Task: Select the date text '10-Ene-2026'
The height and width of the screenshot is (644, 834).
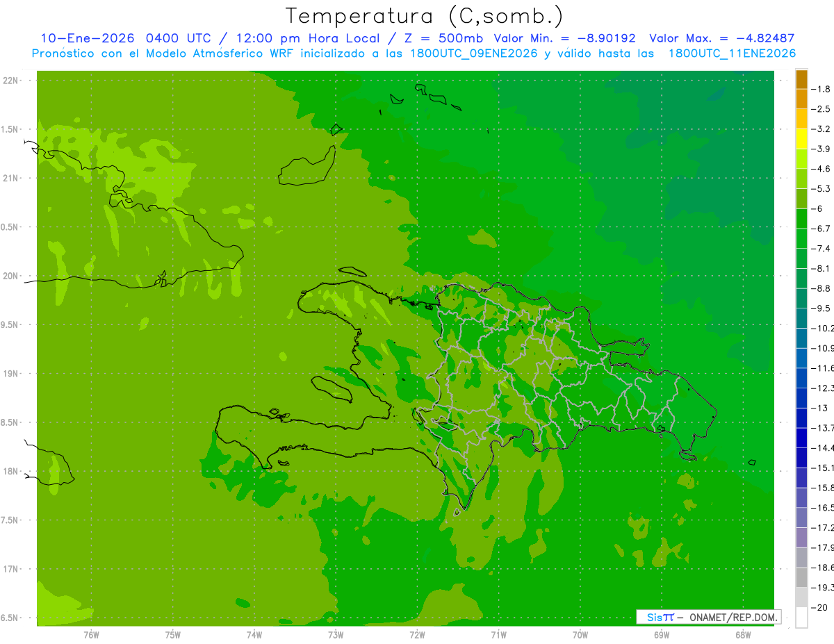Action: (x=88, y=39)
